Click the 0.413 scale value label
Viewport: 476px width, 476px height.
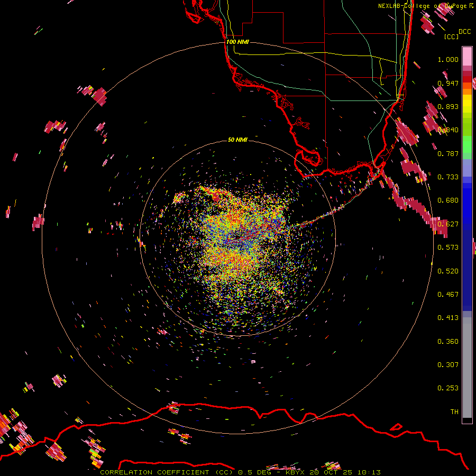448,318
